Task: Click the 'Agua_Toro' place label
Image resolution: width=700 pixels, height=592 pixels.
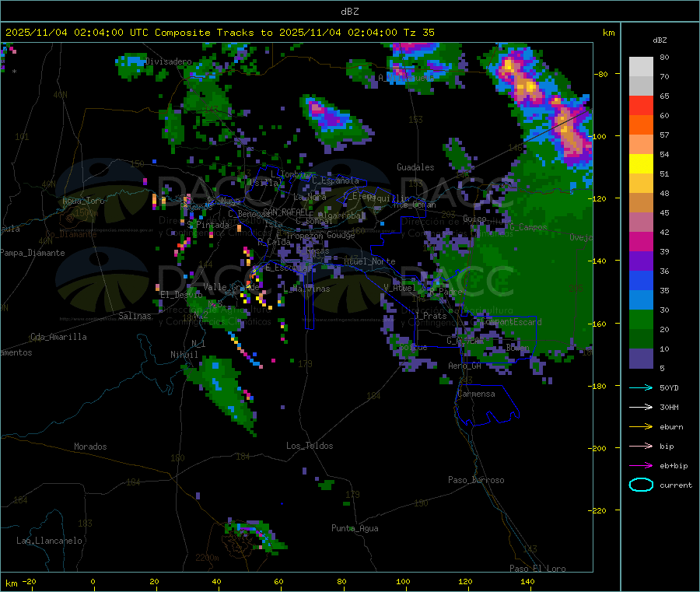Action: coord(83,201)
